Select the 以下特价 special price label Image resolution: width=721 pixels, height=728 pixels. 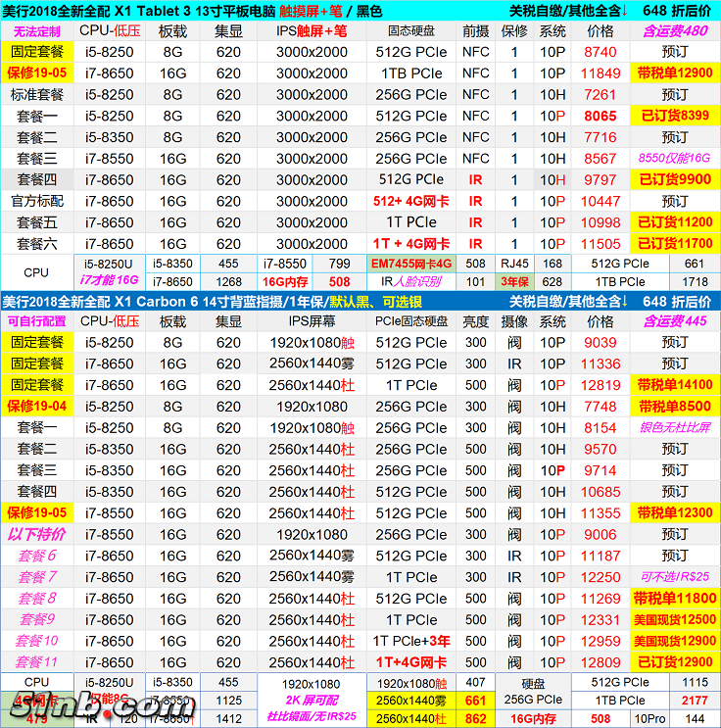pyautogui.click(x=36, y=534)
